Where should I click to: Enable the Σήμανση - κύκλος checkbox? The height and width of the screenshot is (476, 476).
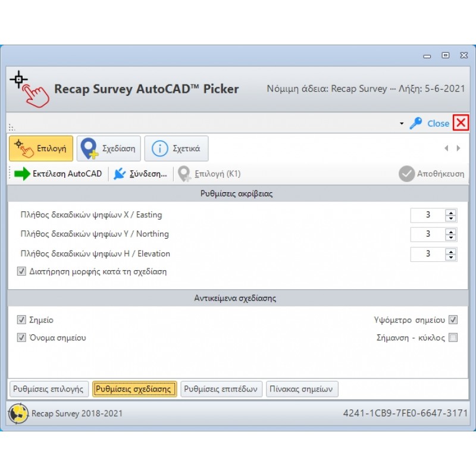tap(453, 338)
